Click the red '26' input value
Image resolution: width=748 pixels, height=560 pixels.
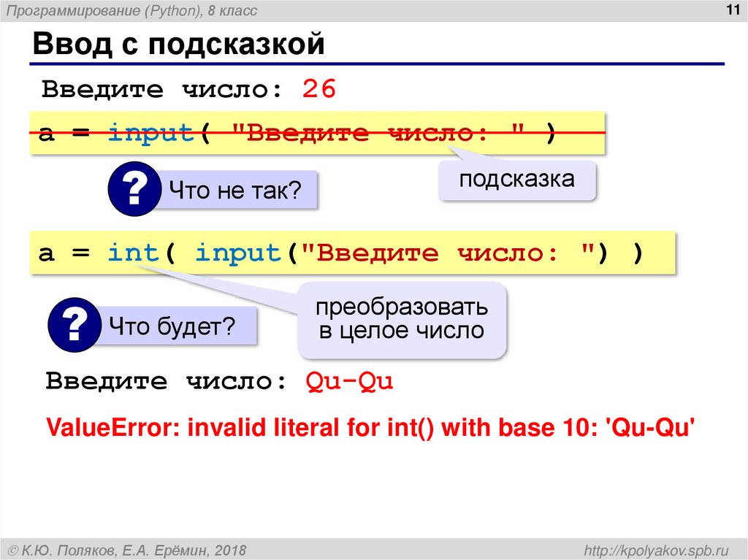click(x=320, y=88)
